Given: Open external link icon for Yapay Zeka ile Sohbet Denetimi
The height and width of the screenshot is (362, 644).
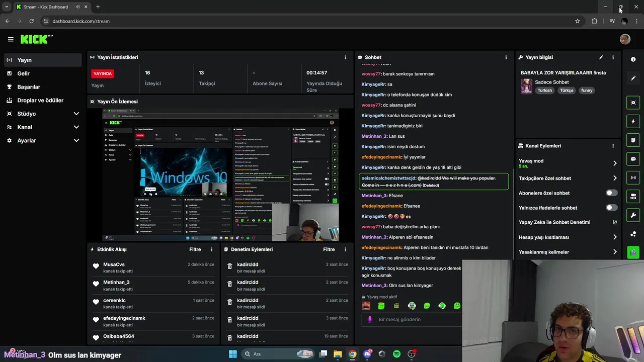Looking at the screenshot, I should (615, 222).
